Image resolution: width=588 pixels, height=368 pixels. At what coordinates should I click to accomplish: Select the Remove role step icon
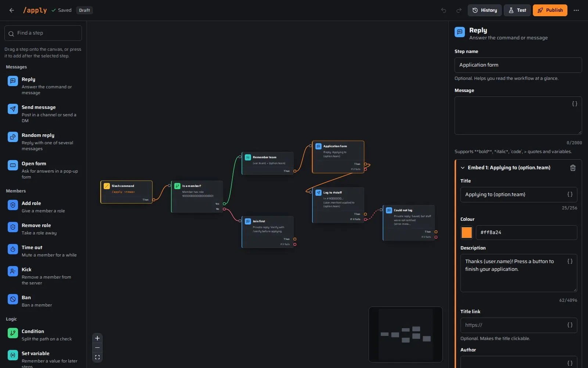13,227
